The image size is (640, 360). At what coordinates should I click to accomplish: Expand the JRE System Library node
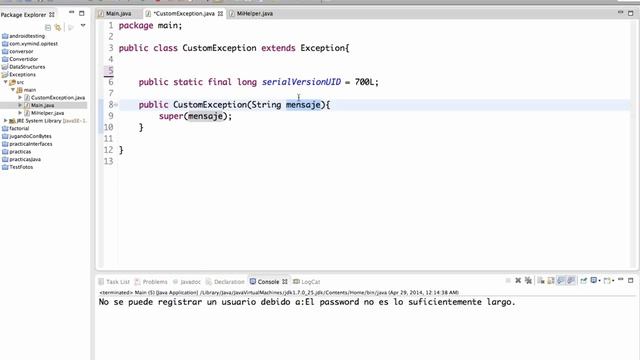(5, 121)
